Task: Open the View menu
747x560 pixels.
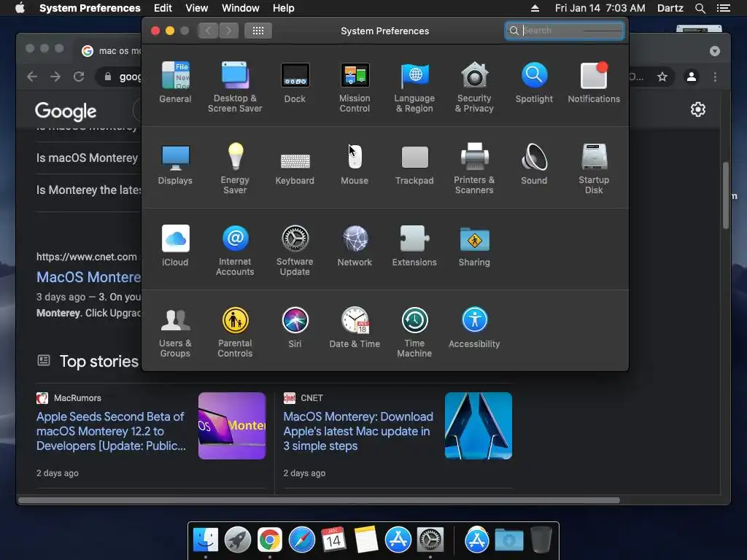Action: coord(197,8)
